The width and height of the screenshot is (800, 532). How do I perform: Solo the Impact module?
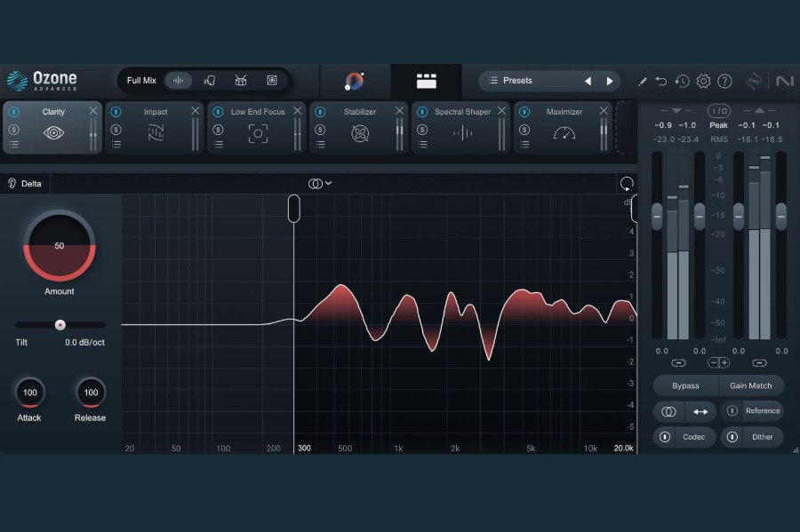[x=116, y=129]
